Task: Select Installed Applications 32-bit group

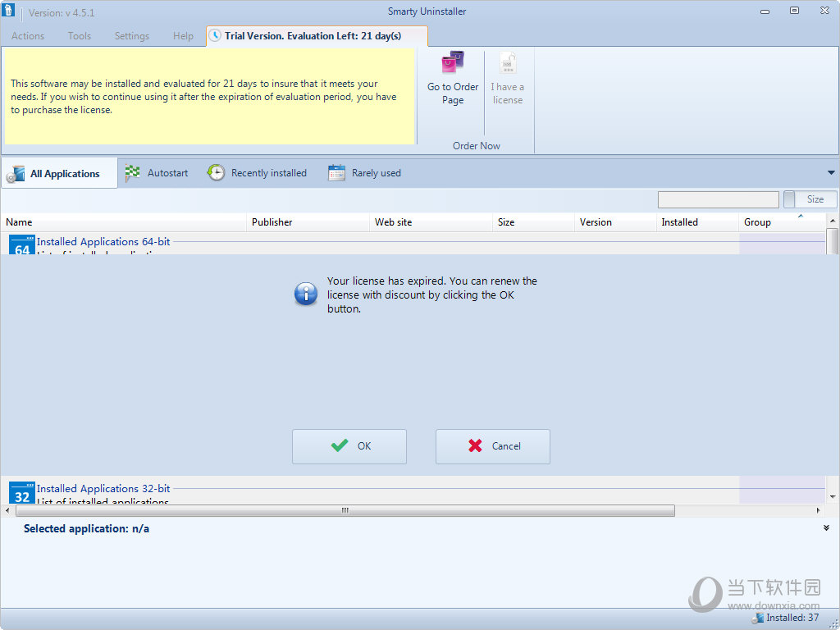Action: point(103,489)
